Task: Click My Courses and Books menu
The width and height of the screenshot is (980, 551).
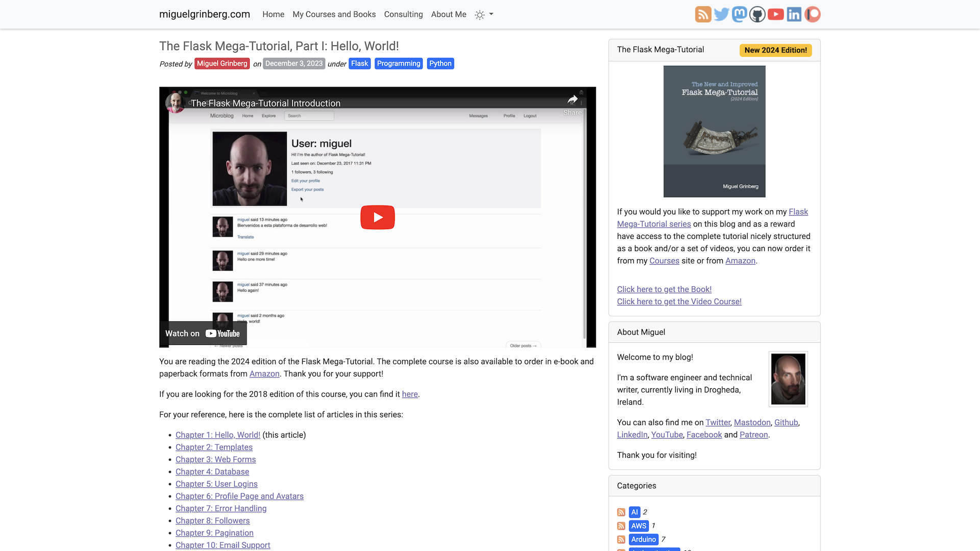Action: (x=334, y=14)
